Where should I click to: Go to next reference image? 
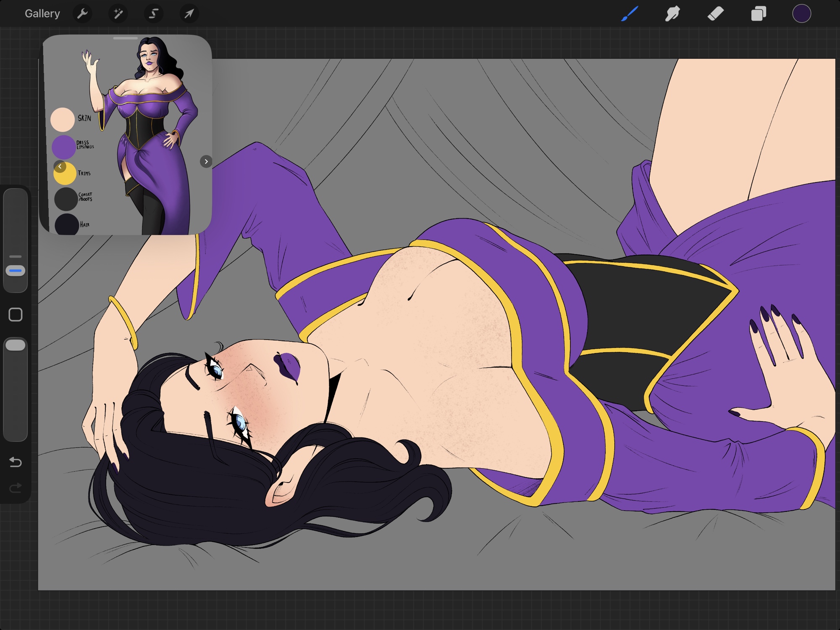(206, 161)
